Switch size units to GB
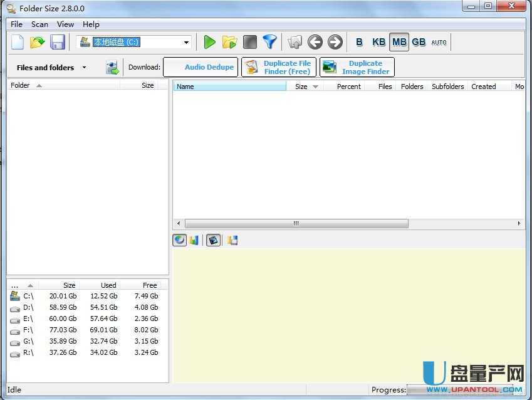Screen dimensions: 532x400 point(419,42)
